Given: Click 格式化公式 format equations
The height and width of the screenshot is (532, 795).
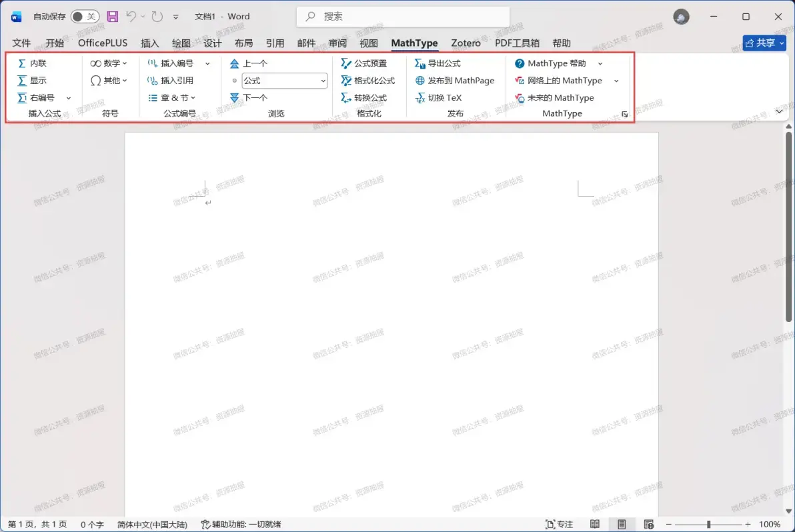Looking at the screenshot, I should coord(368,81).
